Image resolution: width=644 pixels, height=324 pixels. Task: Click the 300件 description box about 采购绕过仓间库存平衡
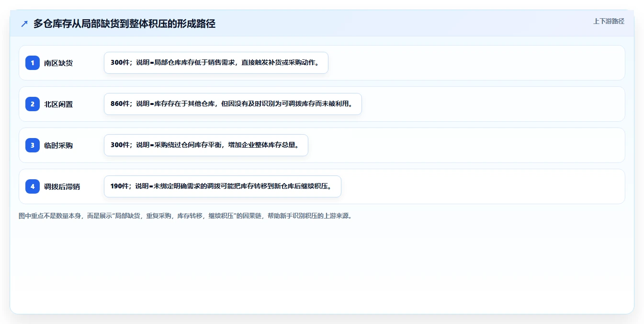tap(206, 145)
